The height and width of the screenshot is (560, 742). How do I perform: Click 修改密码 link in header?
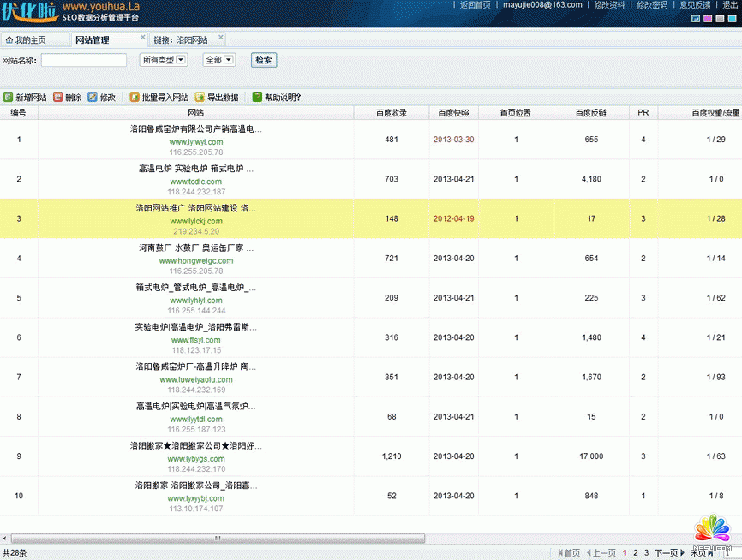pyautogui.click(x=651, y=5)
